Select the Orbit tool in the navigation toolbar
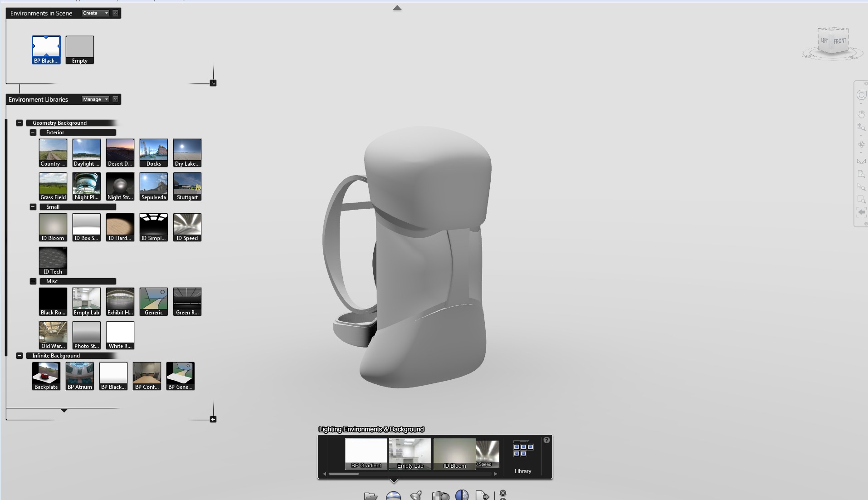The image size is (868, 500). click(x=862, y=145)
